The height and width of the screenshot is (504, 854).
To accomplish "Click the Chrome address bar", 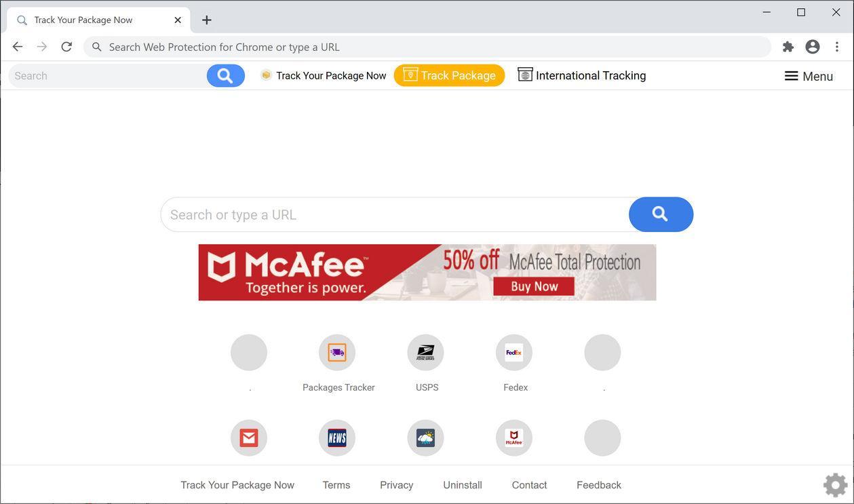I will 427,47.
